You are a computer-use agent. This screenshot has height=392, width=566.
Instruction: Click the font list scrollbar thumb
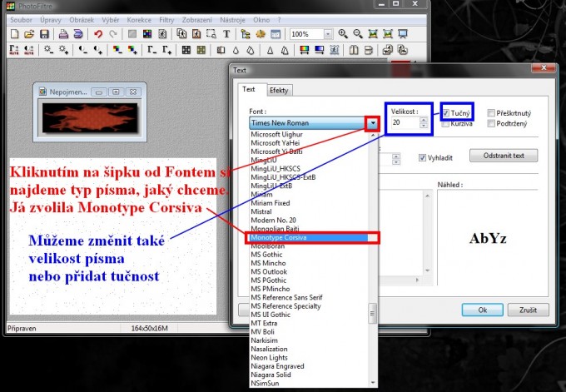[373, 313]
